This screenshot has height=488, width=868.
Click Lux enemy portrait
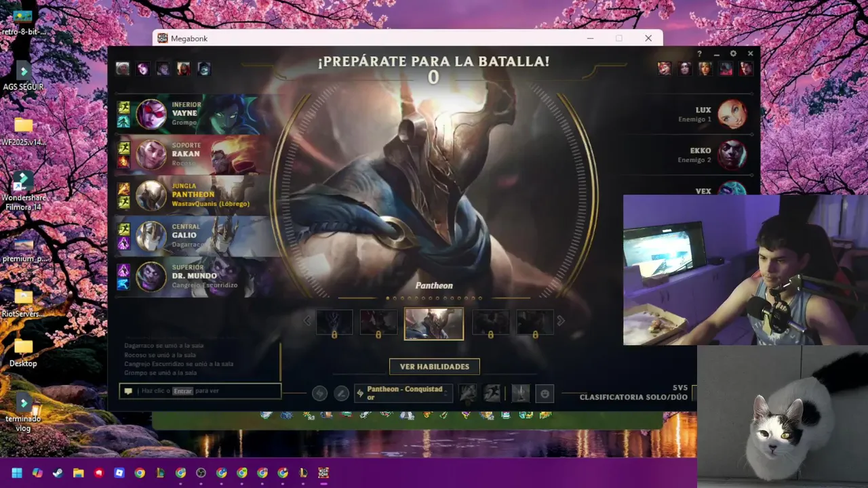[x=732, y=114]
